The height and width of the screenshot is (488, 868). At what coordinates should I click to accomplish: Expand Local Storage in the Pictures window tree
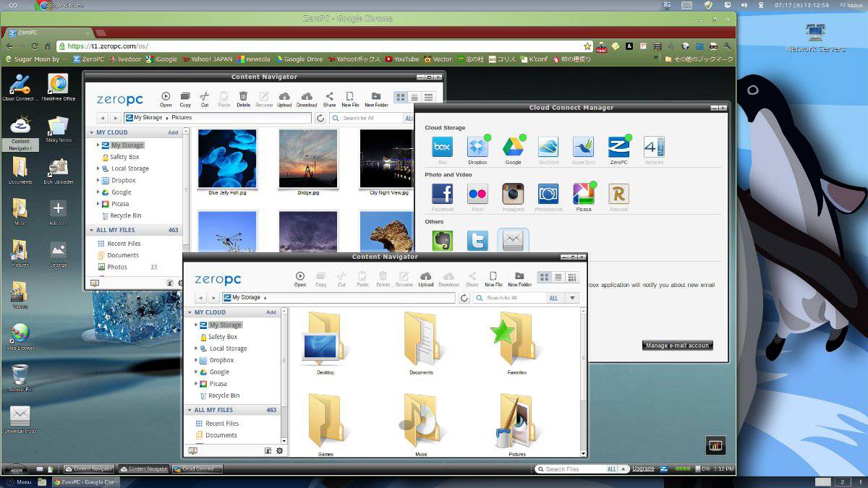click(98, 168)
